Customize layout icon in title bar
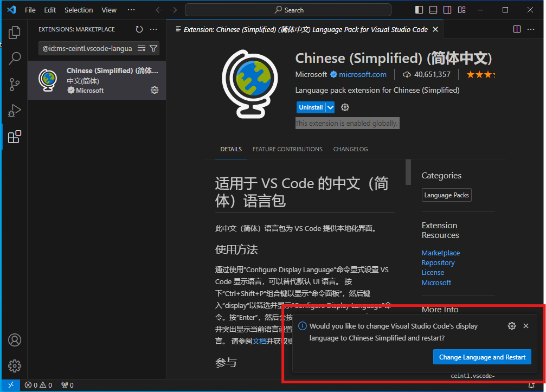Screen dimensions: 546x392 point(462,10)
